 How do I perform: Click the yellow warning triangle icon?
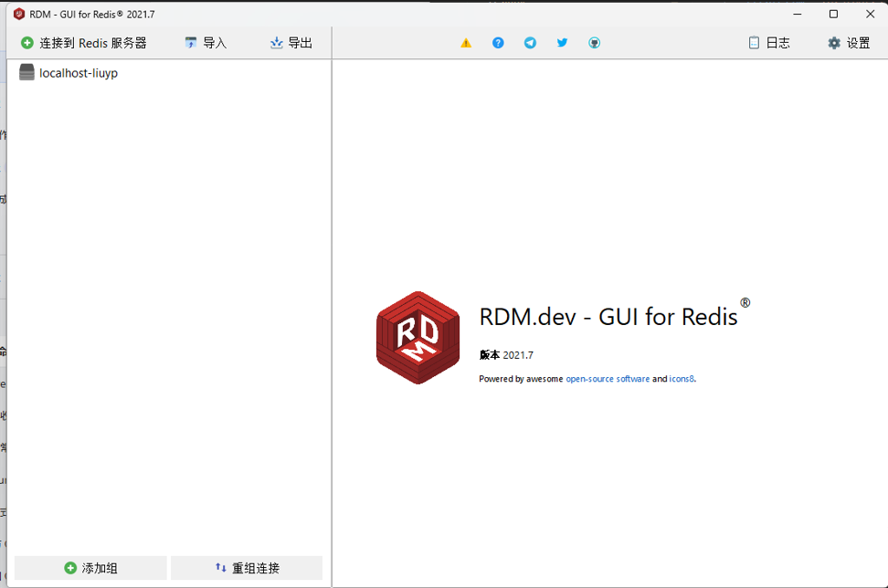[466, 42]
